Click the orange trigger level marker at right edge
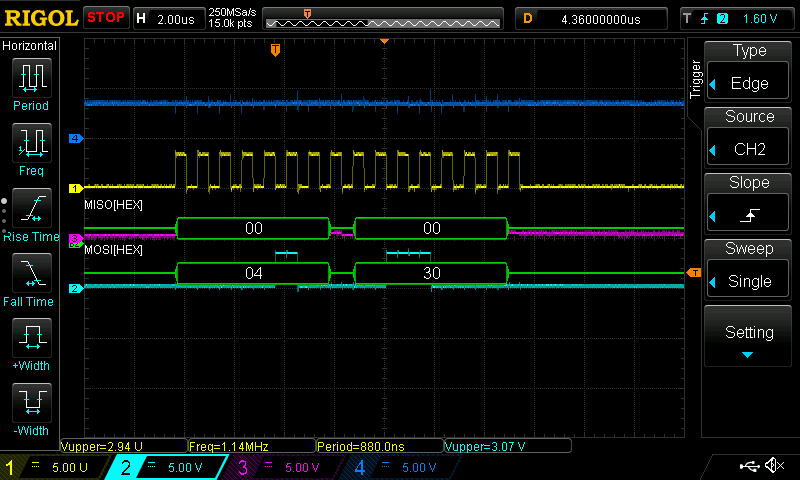The height and width of the screenshot is (480, 800). [694, 273]
